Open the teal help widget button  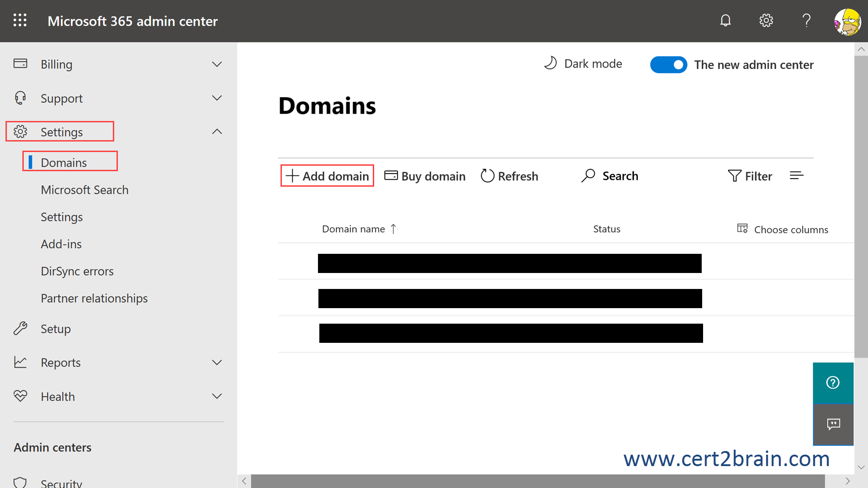[833, 383]
